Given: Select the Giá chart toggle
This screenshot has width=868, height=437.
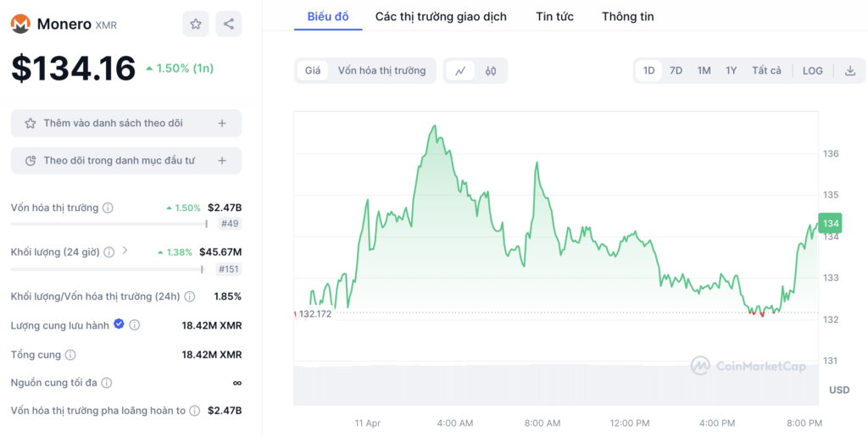Looking at the screenshot, I should tap(313, 71).
